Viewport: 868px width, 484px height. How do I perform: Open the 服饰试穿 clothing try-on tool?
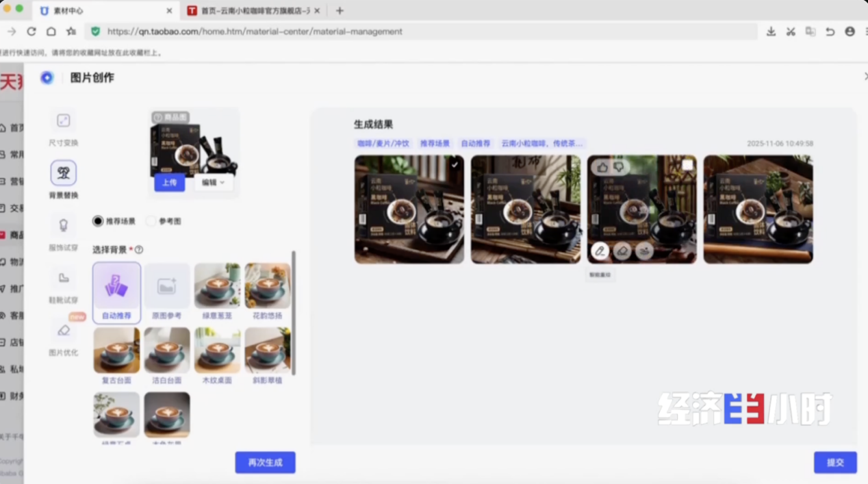[63, 225]
